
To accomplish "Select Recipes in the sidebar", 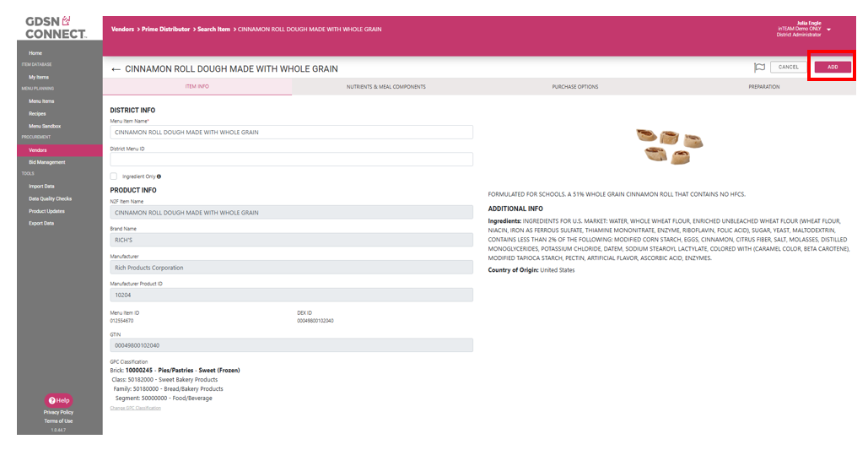I will [37, 114].
